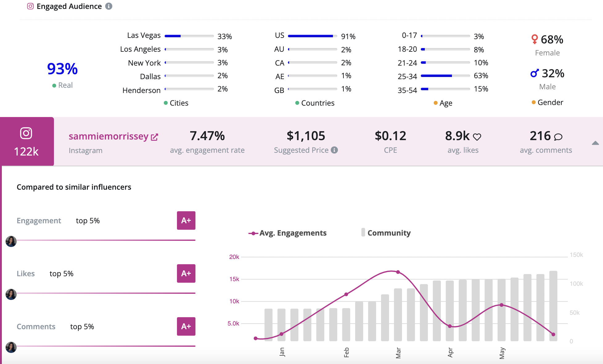Click the heart icon beside avg. likes
The width and height of the screenshot is (603, 364).
[477, 137]
